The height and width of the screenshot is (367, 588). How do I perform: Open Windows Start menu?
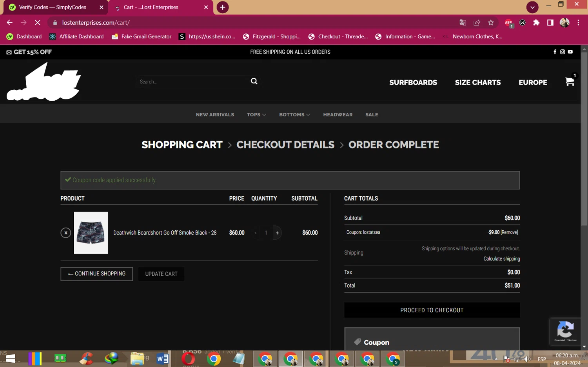[10, 359]
